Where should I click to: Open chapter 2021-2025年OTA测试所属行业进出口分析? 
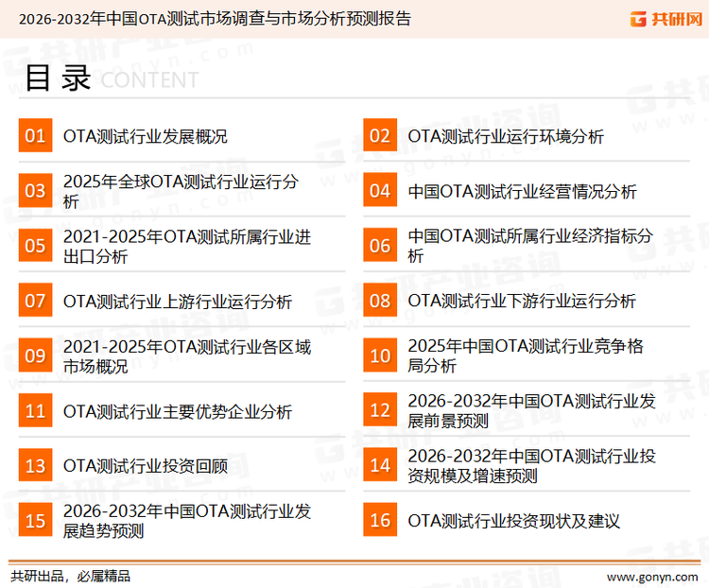point(187,246)
